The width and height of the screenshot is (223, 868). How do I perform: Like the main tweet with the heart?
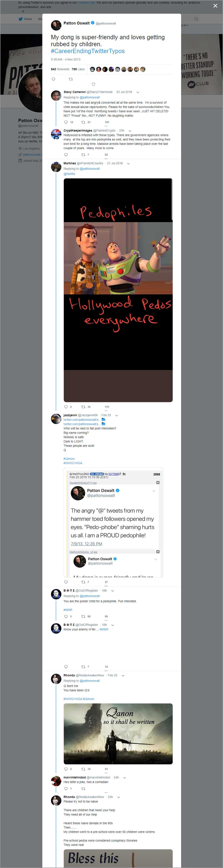coord(93,84)
